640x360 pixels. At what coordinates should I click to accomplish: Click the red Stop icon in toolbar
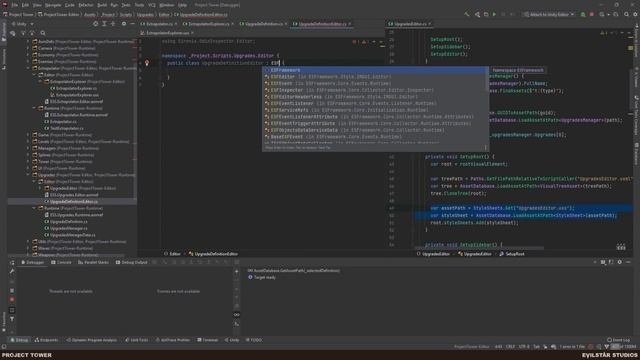pos(591,14)
